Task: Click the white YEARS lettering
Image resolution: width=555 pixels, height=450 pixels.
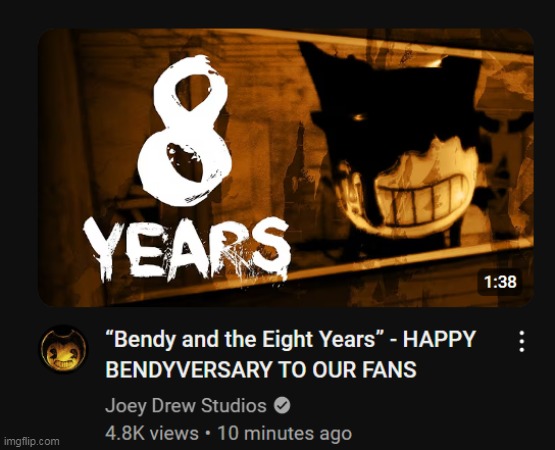Action: pos(187,249)
